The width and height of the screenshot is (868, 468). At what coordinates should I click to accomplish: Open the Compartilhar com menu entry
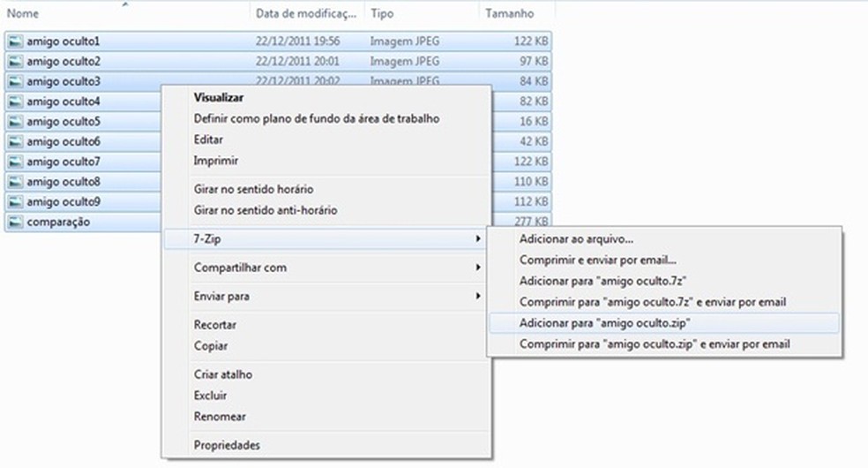click(x=240, y=268)
